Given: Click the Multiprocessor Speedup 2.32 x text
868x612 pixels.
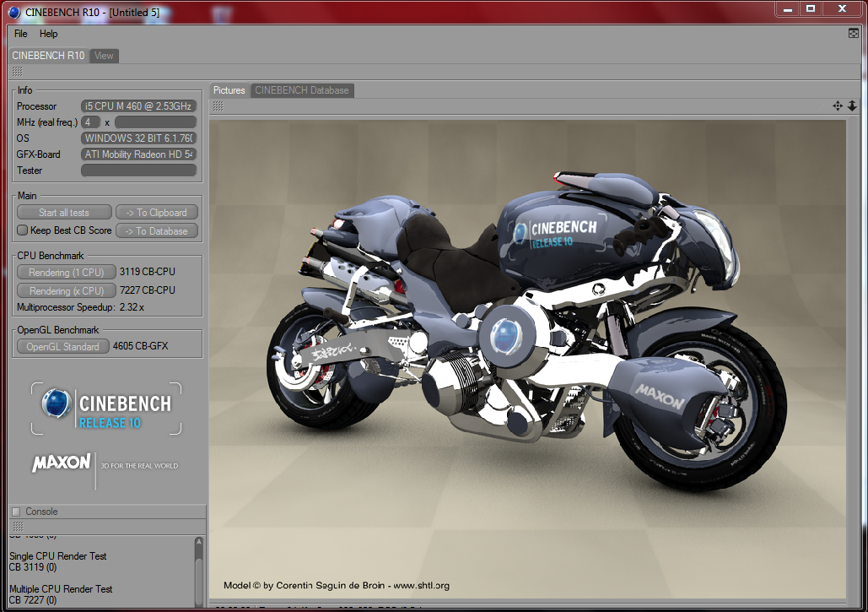Looking at the screenshot, I should click(80, 307).
